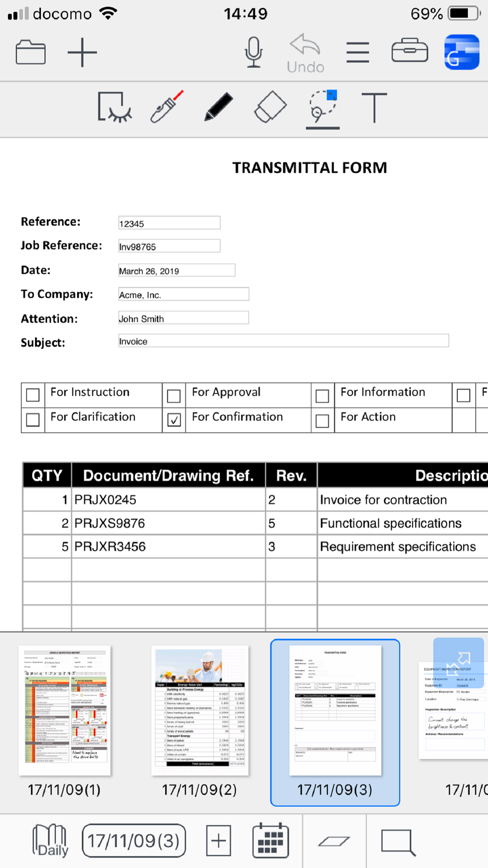
Task: Edit the Reference field 12345
Action: point(169,223)
